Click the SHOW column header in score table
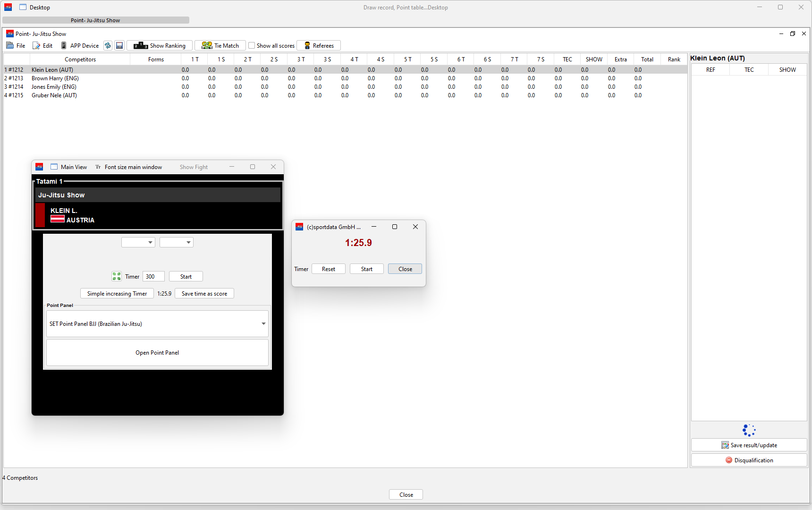Image resolution: width=812 pixels, height=510 pixels. (x=594, y=59)
